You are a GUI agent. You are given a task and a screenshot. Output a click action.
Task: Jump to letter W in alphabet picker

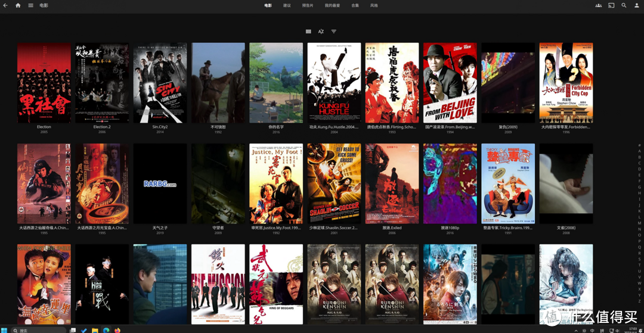[x=639, y=283]
